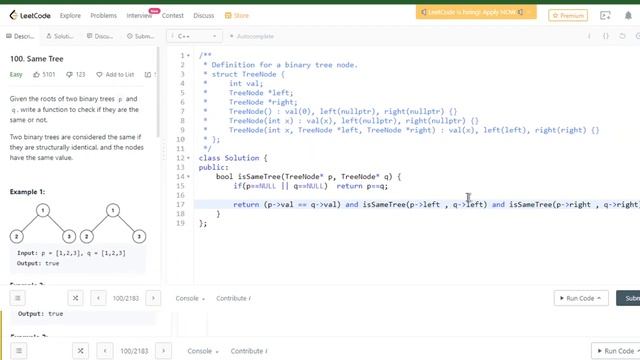Click the Example 1 tree diagram
Image resolution: width=640 pixels, height=360 pixels.
coord(78,224)
